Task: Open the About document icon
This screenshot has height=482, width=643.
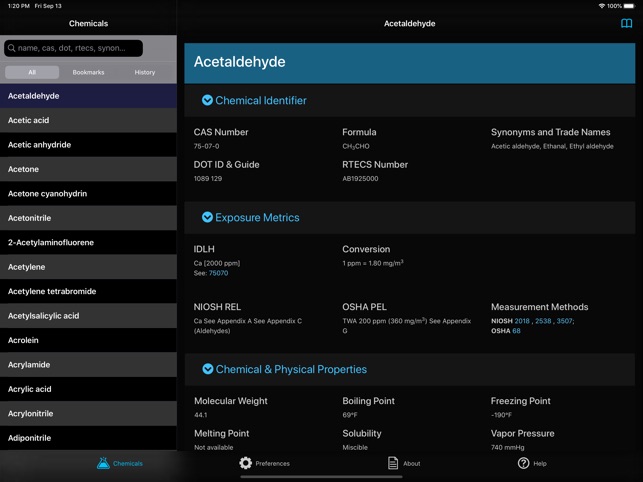Action: [x=394, y=463]
